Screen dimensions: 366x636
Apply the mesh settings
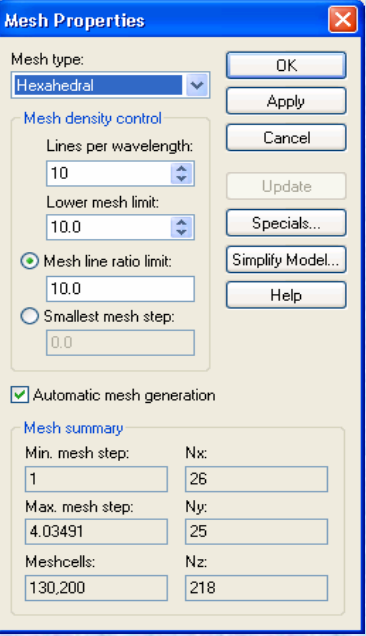pyautogui.click(x=286, y=101)
